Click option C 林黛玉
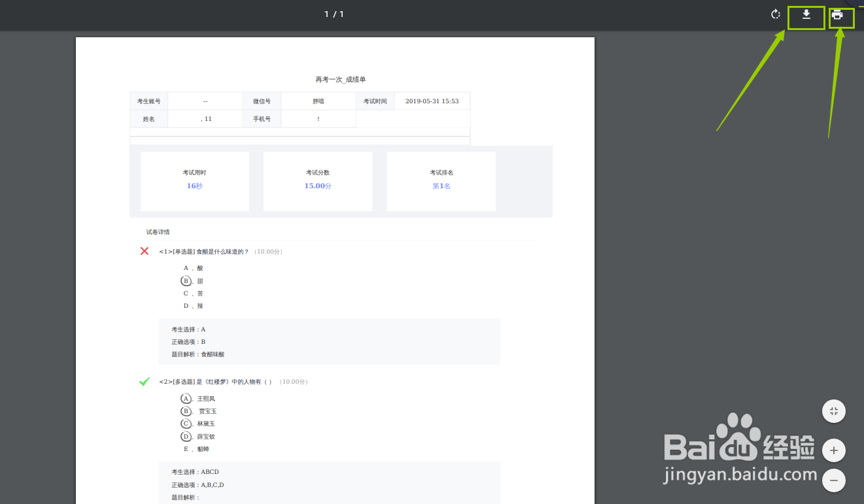Screen dimensions: 864x504 198,424
